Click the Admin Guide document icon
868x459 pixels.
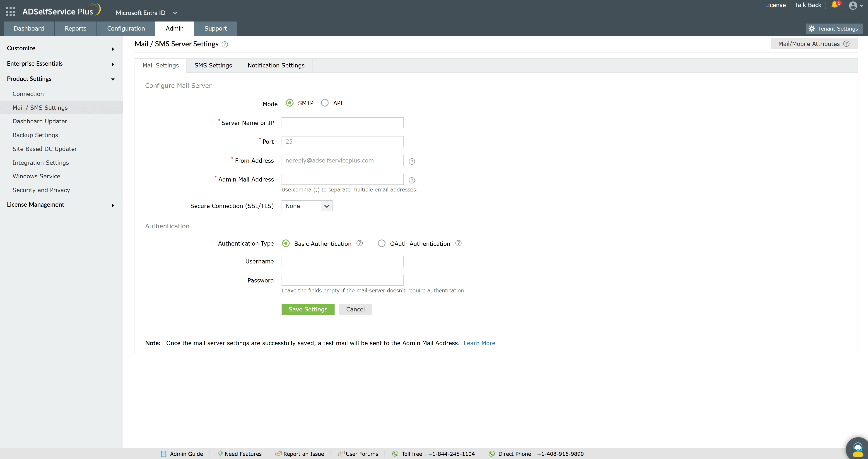pyautogui.click(x=163, y=454)
